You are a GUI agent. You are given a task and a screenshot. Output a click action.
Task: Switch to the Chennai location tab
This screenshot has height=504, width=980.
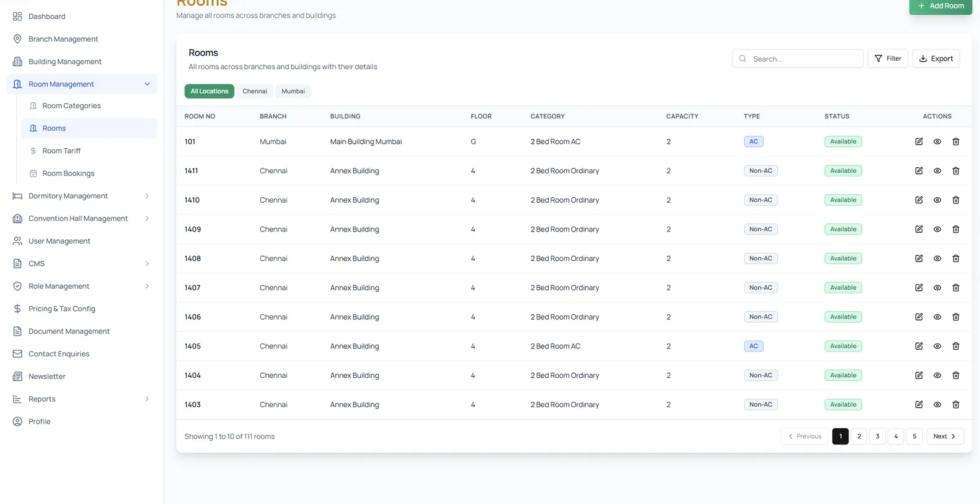click(255, 91)
